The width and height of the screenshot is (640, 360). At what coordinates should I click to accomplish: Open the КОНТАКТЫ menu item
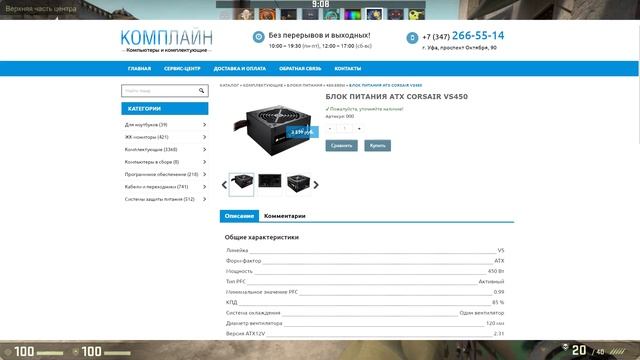[348, 69]
